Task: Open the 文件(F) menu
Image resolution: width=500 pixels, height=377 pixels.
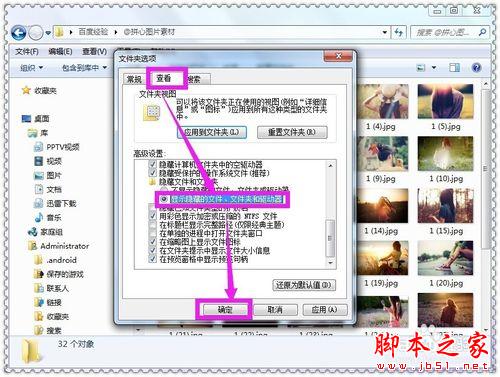Action: pyautogui.click(x=27, y=52)
